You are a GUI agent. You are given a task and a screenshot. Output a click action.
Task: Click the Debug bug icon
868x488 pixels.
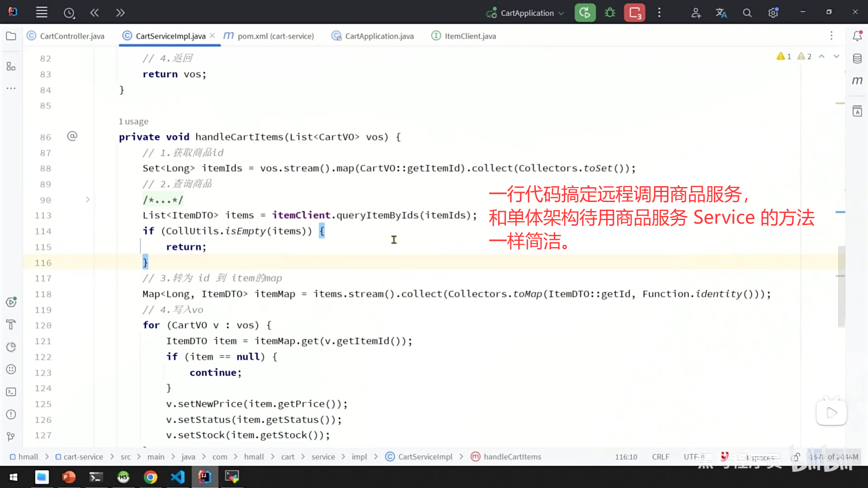(x=610, y=13)
